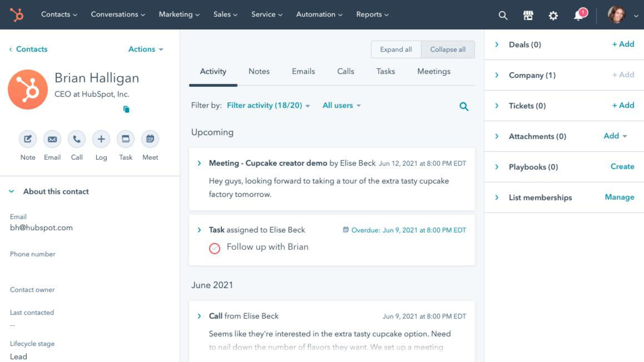Open the Automation menu
The image size is (644, 362).
coord(319,14)
